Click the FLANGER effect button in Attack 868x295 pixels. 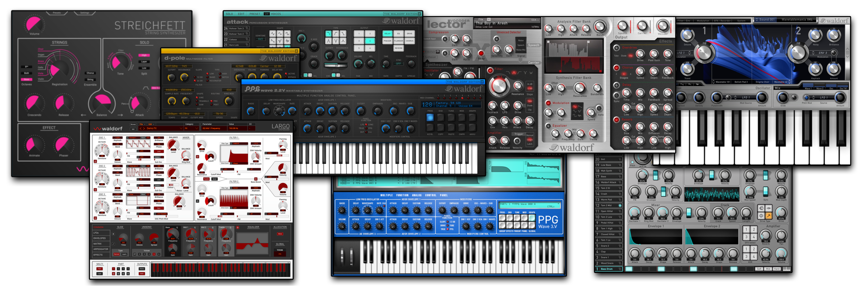(398, 41)
